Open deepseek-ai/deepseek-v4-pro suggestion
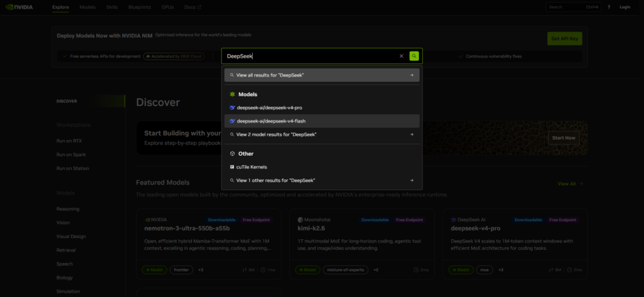 coord(321,107)
